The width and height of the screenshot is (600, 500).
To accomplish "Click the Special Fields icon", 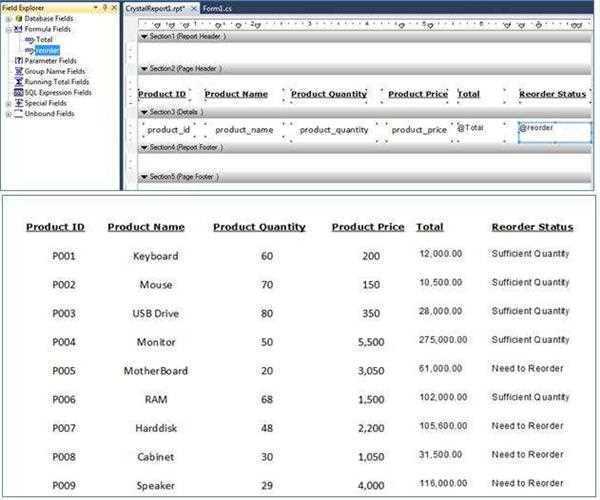I will 19,103.
